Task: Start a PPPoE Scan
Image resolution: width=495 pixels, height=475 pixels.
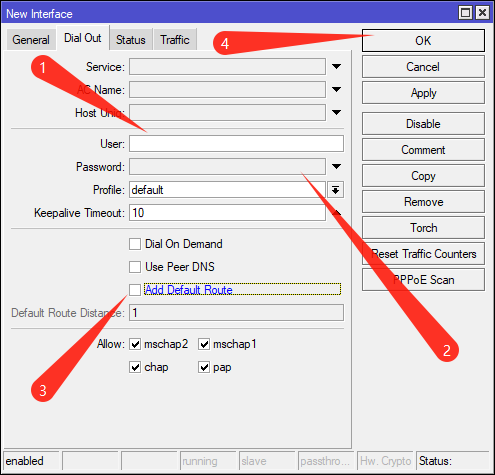Action: click(423, 280)
